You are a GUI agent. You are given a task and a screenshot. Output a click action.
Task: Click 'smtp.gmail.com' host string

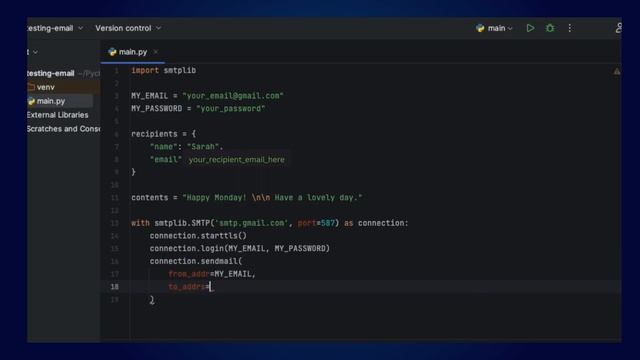[251, 223]
